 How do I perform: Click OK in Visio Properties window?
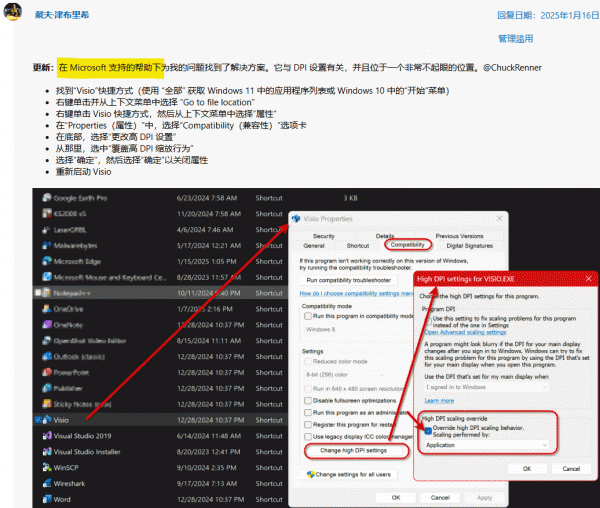click(396, 498)
